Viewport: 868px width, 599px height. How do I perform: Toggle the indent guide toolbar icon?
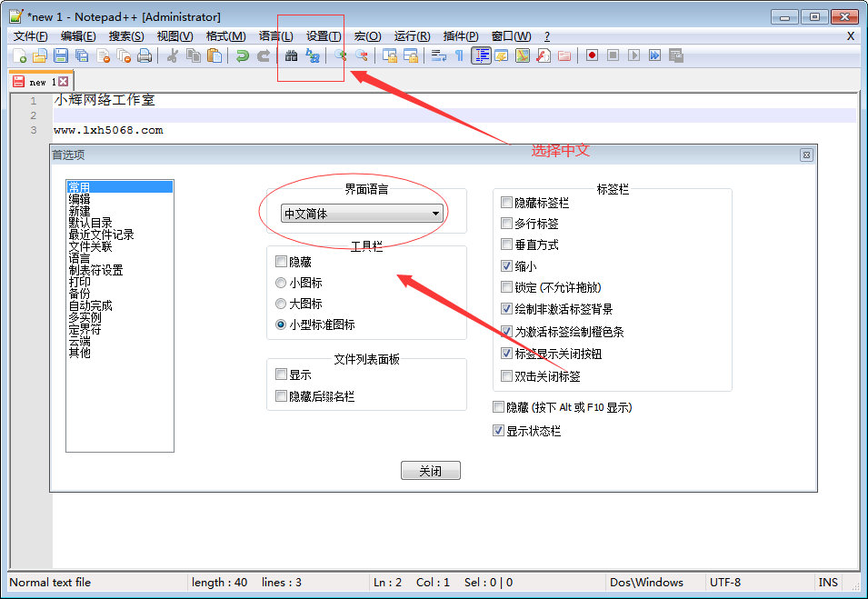481,55
